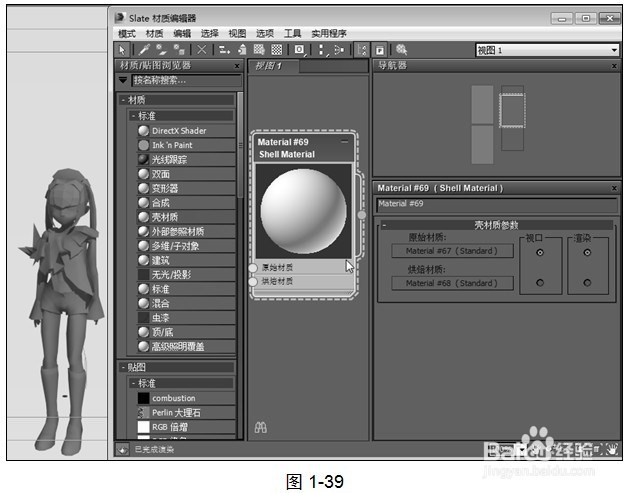Viewport: 630px width, 493px height.
Task: Click Show Shaded Material in Viewport icon
Action: tap(259, 50)
